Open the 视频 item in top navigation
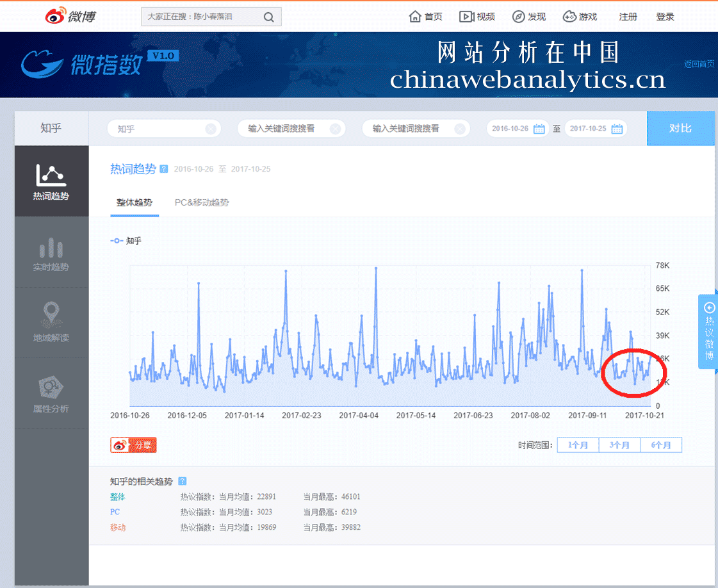718x588 pixels. (x=477, y=17)
